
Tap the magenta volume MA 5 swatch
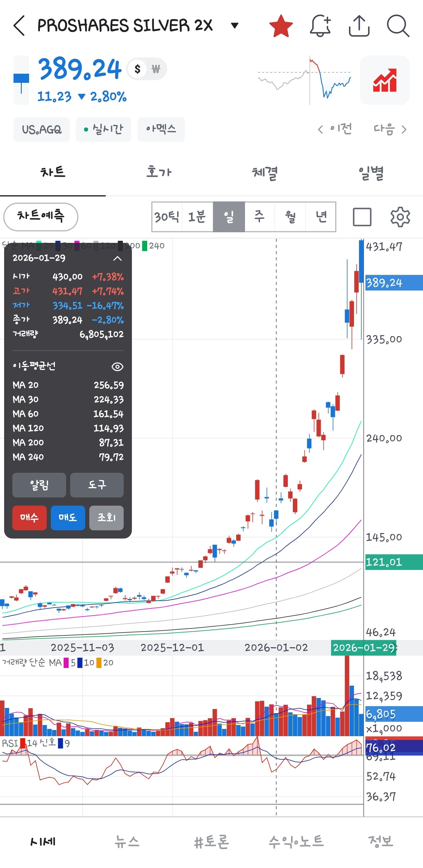click(x=66, y=663)
